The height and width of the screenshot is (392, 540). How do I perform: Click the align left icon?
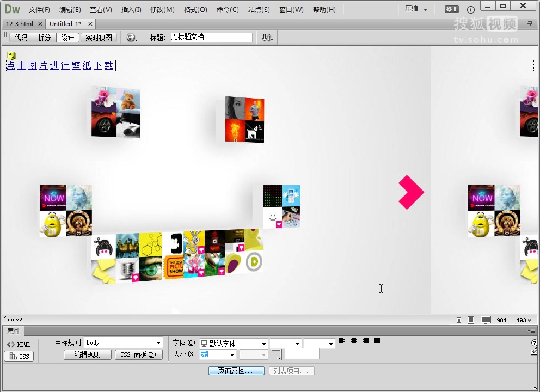click(x=342, y=341)
